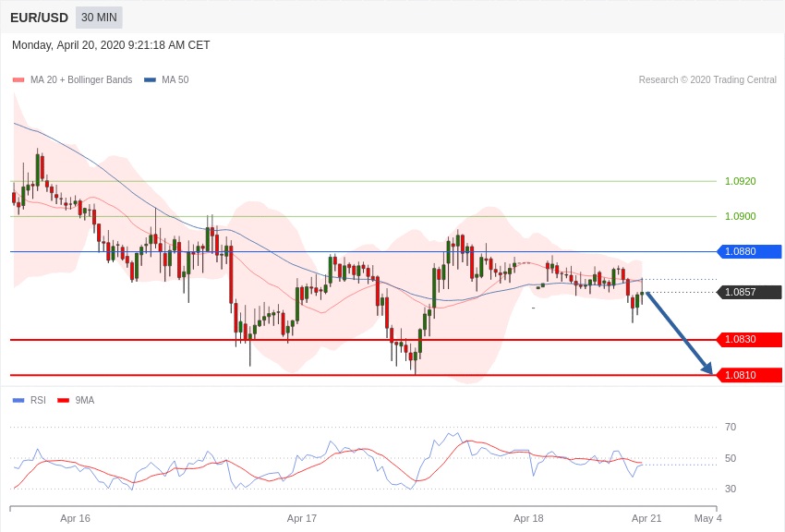This screenshot has height=532, width=785.
Task: Click the 9MA legend label
Action: pyautogui.click(x=85, y=400)
